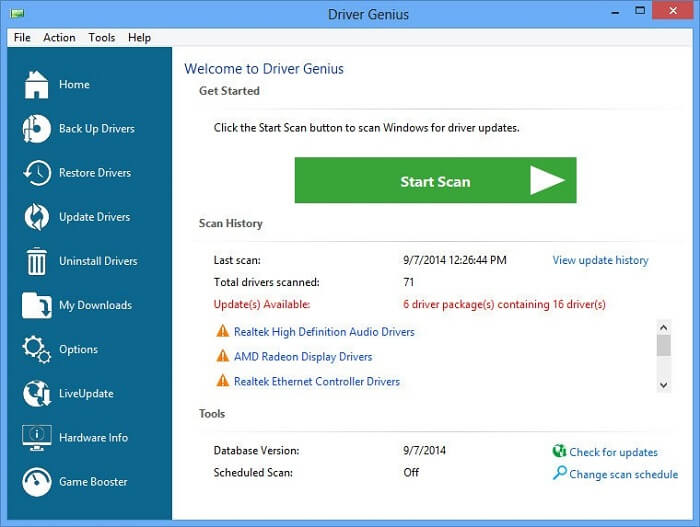
Task: Click the Update Drivers arrows icon
Action: coord(37,217)
